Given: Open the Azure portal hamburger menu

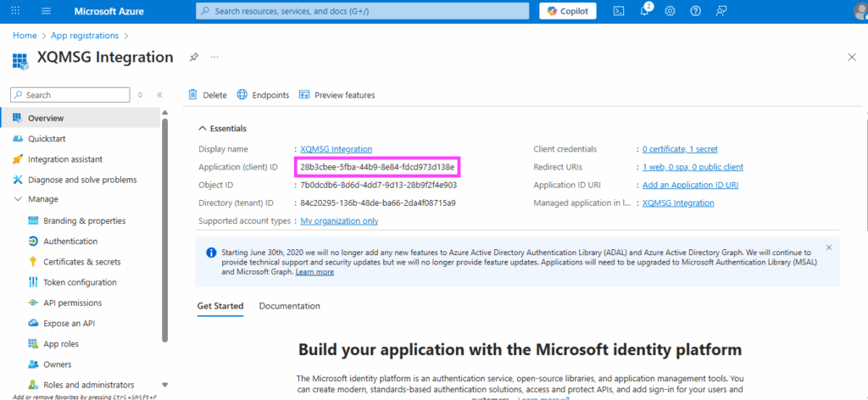Looking at the screenshot, I should [x=46, y=11].
